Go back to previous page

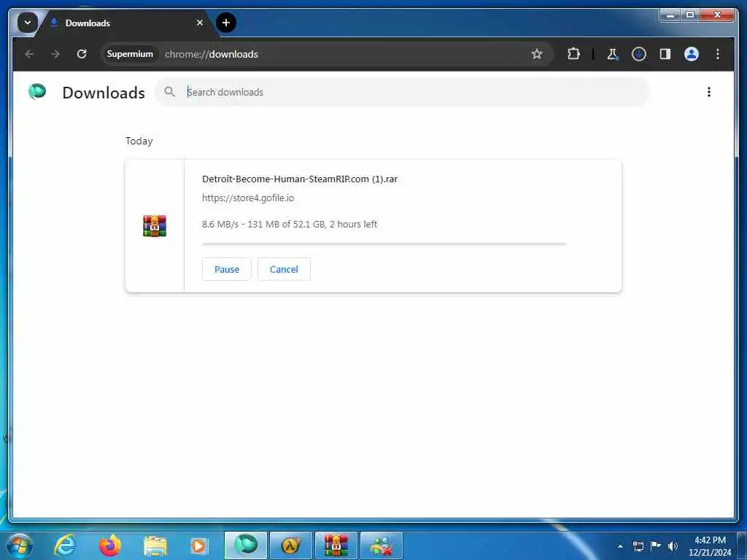tap(29, 54)
